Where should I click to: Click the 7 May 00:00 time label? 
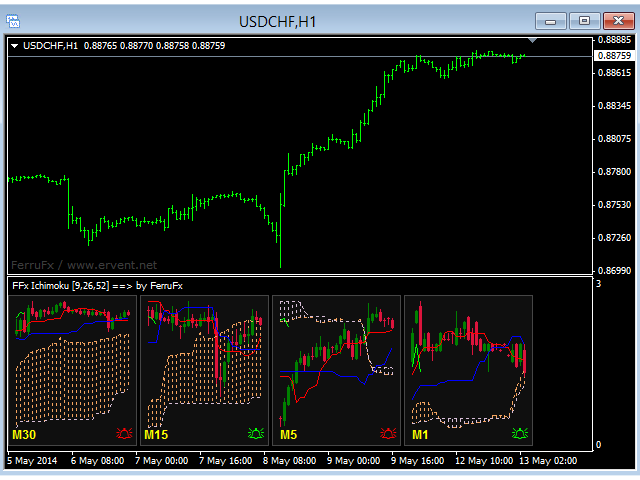162,461
